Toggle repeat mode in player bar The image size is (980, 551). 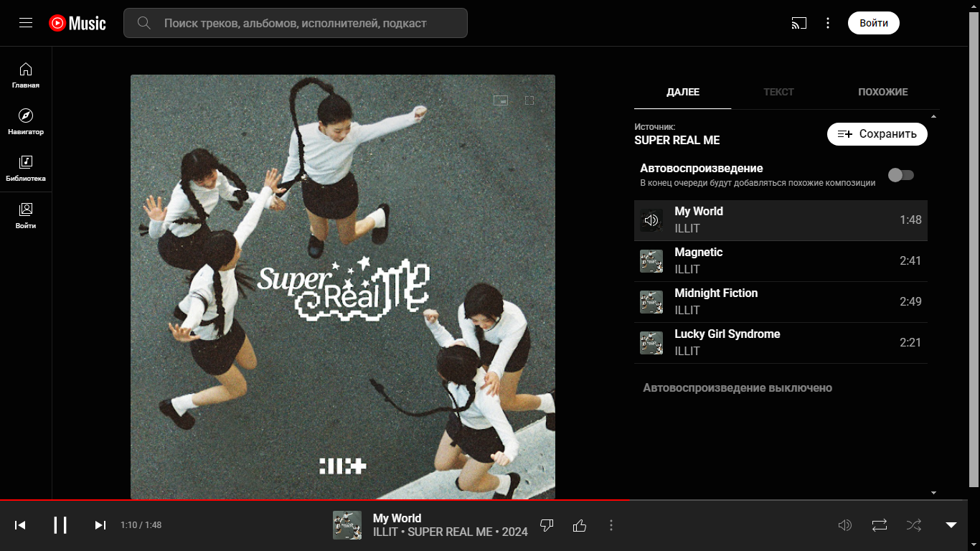880,525
